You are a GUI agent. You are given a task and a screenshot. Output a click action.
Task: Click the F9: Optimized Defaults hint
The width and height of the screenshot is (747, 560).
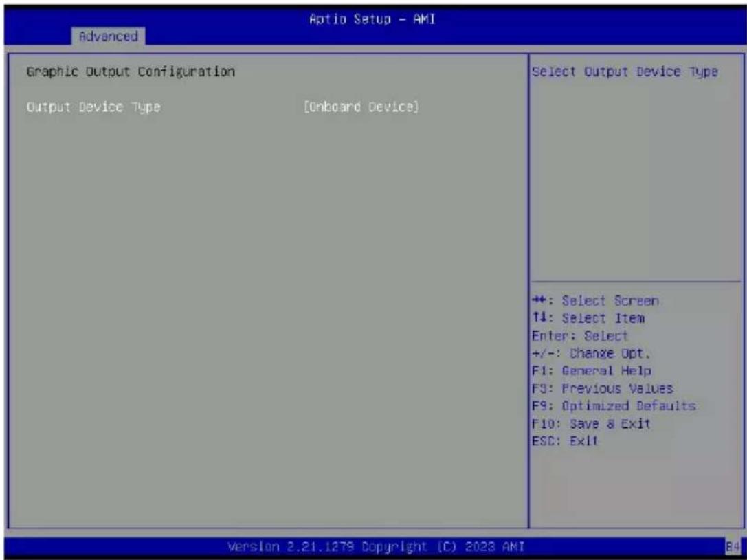click(614, 406)
